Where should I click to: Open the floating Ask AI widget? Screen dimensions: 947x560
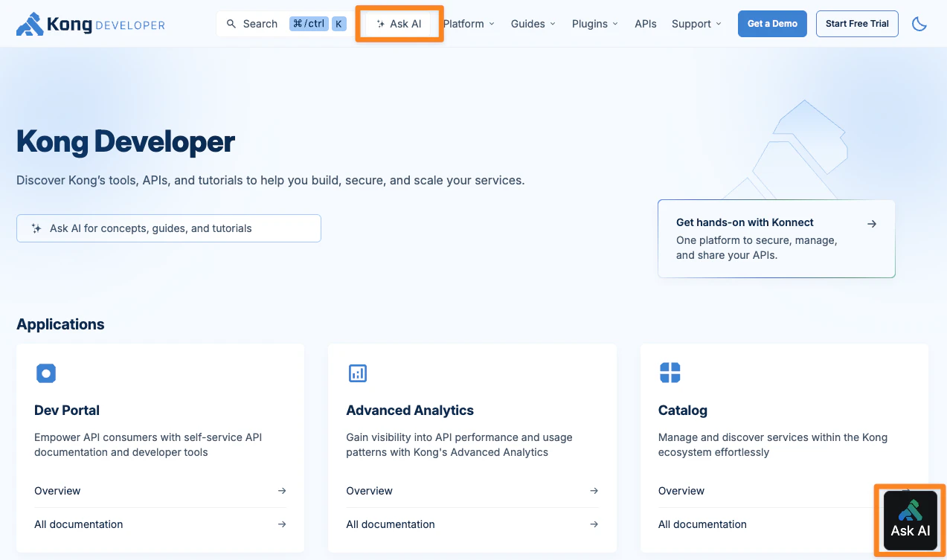(x=911, y=521)
